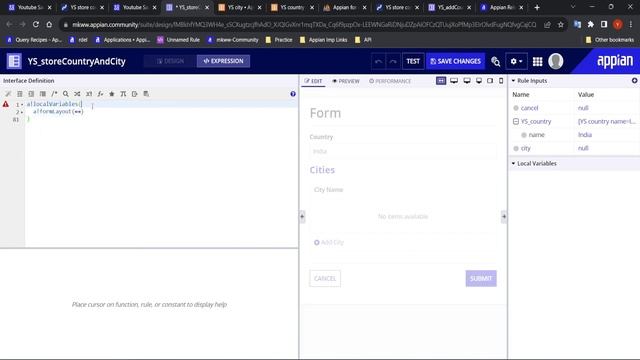Select the phone preview size
This screenshot has width=640, height=360.
(x=501, y=81)
